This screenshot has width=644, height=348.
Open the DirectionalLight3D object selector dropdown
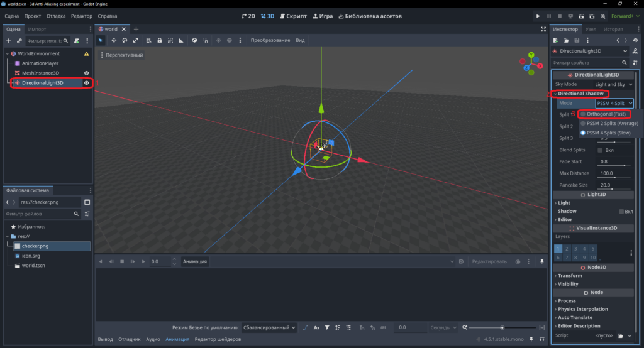(590, 51)
